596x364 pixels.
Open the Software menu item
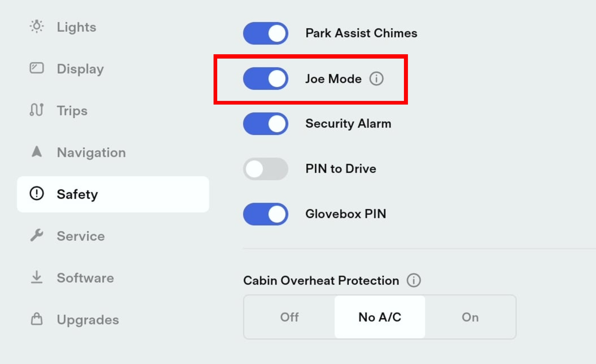pos(85,278)
